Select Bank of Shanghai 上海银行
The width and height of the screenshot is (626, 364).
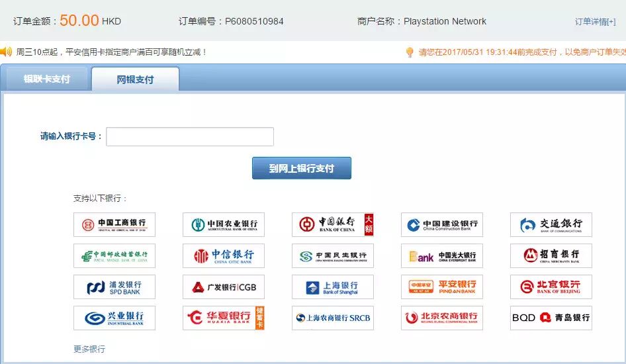333,287
